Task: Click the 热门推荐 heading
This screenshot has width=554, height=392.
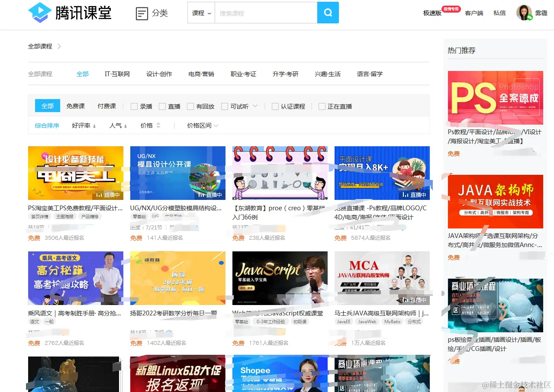Action: 461,51
